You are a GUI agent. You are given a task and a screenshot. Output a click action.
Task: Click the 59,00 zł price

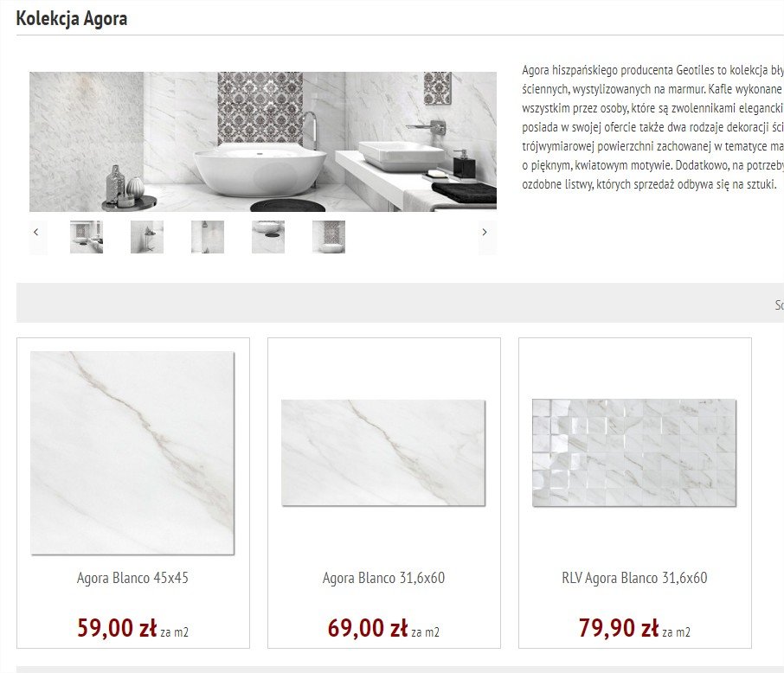coord(117,628)
